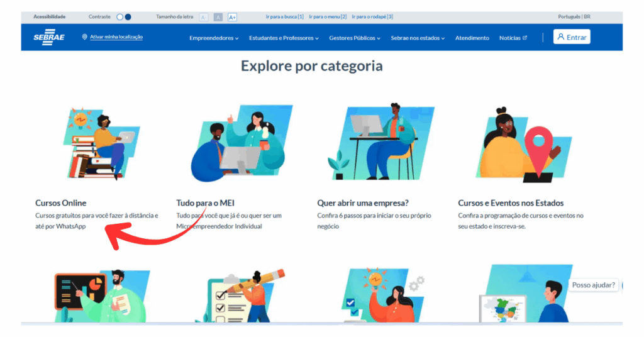This screenshot has width=644, height=337.
Task: Expand the Estudantes e Professores menu
Action: click(284, 38)
